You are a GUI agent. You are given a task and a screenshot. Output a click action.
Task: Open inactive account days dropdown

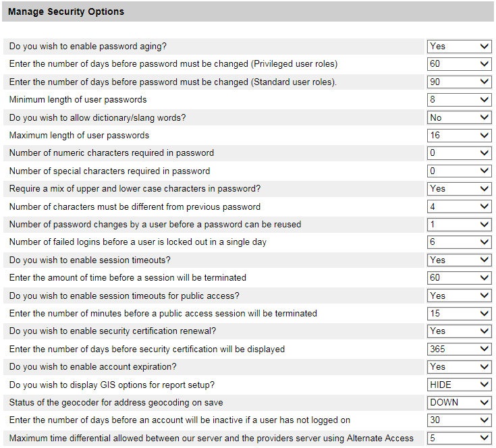click(460, 420)
